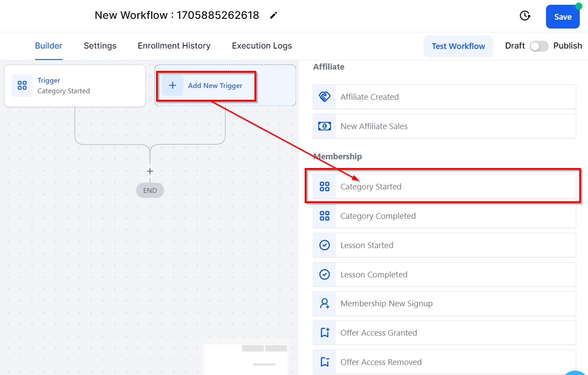The image size is (588, 375).
Task: Click the plus icon above END node
Action: point(150,172)
